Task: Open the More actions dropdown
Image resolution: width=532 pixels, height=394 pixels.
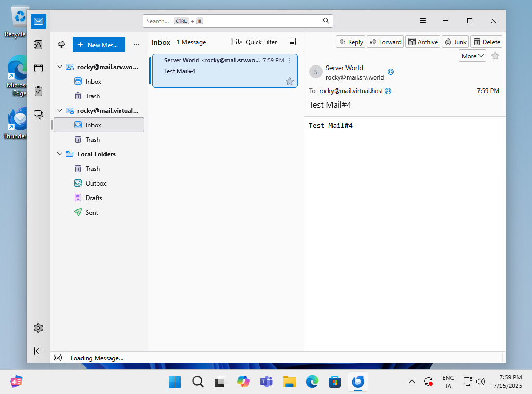Action: click(472, 55)
